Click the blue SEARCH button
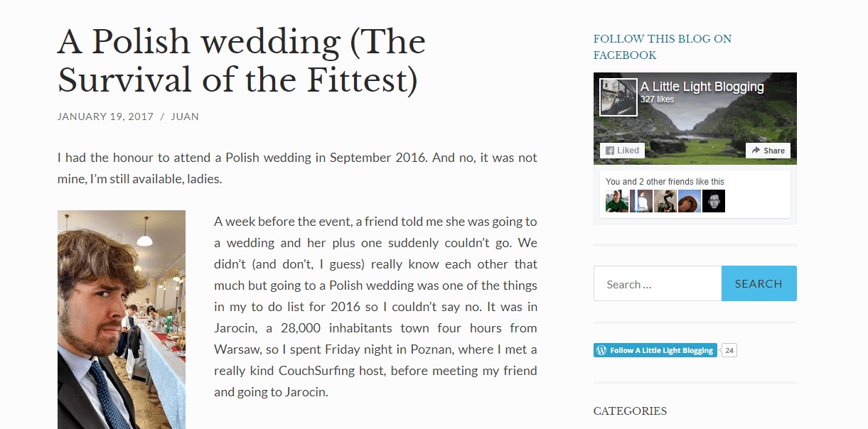 click(759, 283)
